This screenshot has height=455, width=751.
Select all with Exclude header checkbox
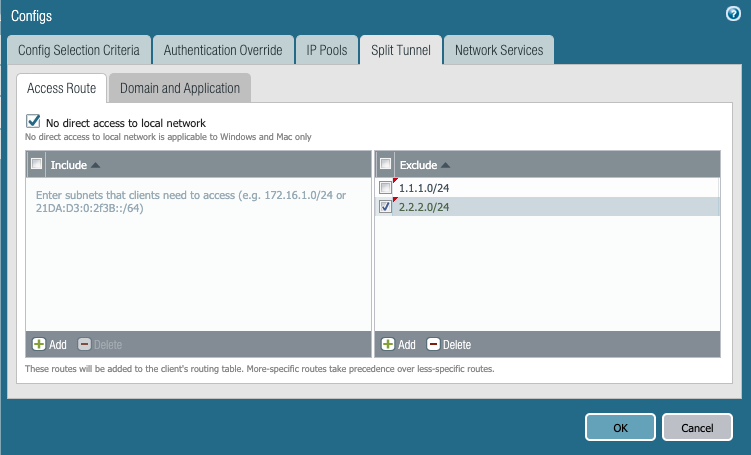[x=386, y=164]
